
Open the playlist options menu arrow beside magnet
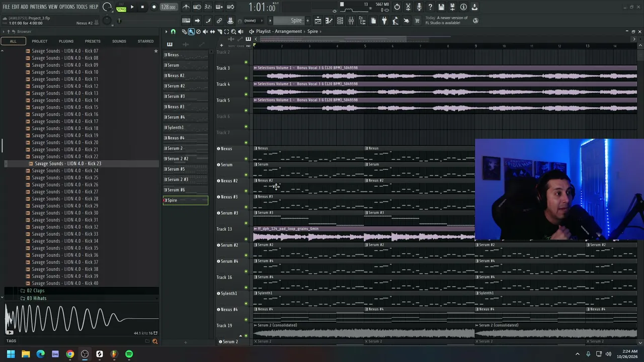tap(167, 31)
